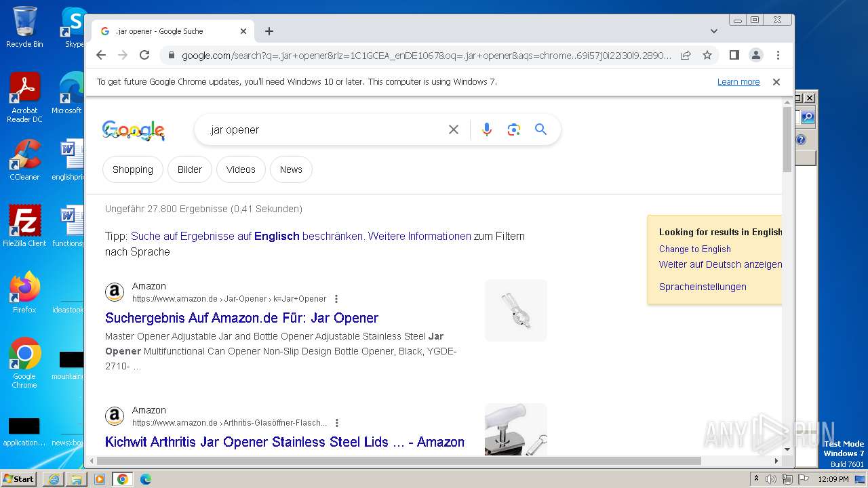Open FileZilla Client desktop shortcut
868x488 pixels.
pyautogui.click(x=24, y=226)
